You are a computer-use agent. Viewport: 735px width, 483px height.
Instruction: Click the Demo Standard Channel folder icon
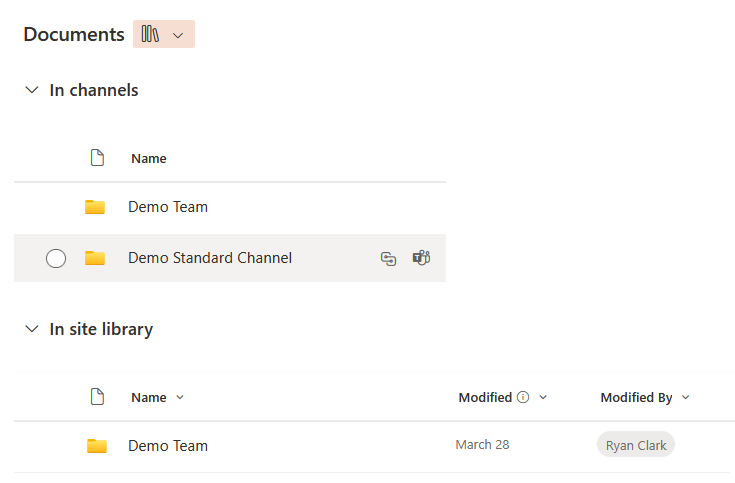(95, 258)
